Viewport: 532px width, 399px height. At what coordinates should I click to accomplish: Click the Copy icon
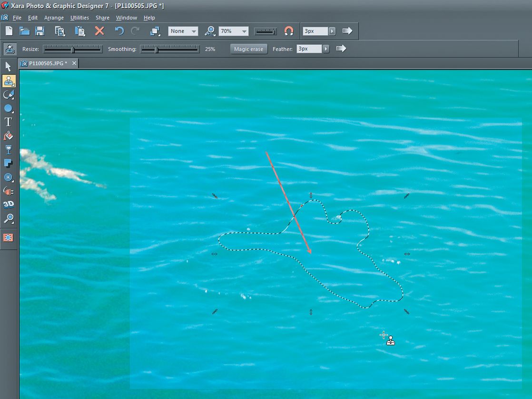pos(60,31)
